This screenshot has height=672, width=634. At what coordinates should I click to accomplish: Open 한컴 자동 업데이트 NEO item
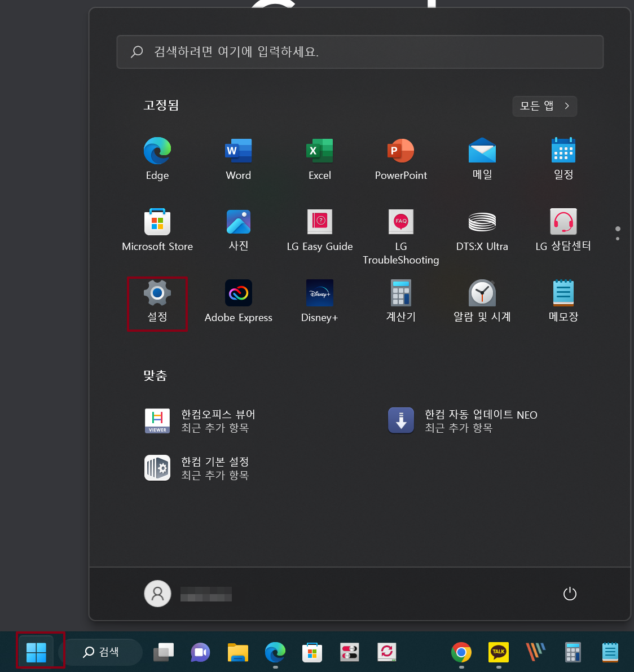[x=463, y=421]
